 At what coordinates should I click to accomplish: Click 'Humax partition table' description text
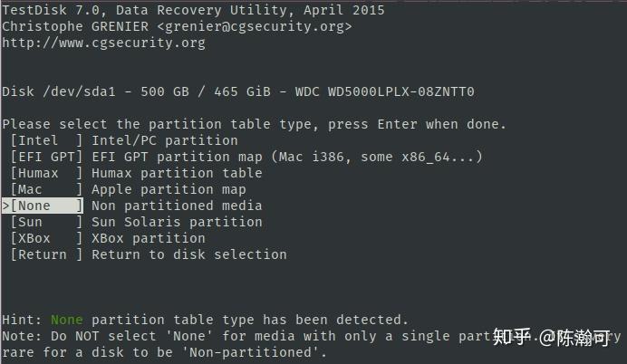[177, 174]
